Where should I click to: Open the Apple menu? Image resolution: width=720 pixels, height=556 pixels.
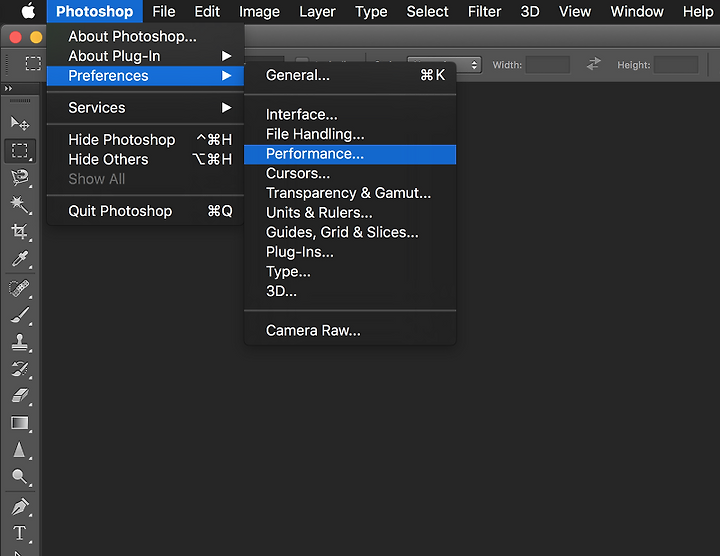28,11
